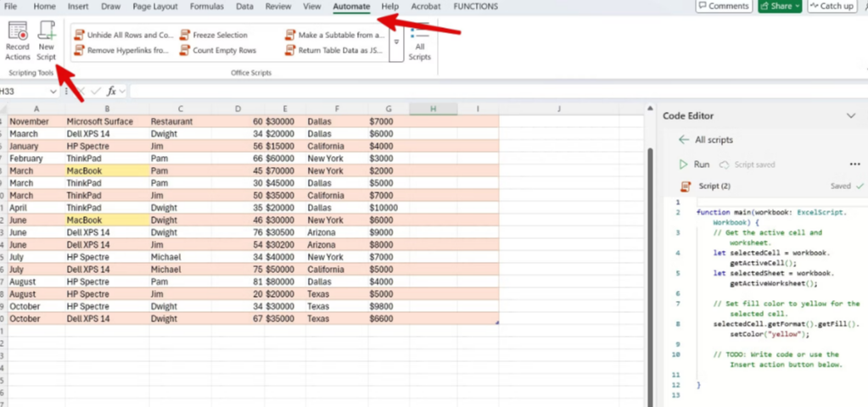
Task: Run the Return Table Data as JSON script
Action: click(333, 50)
